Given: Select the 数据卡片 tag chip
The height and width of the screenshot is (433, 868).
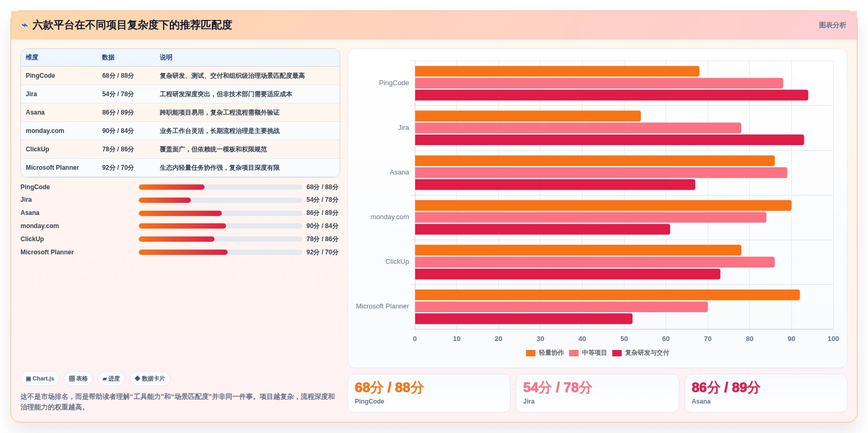Looking at the screenshot, I should click(150, 378).
